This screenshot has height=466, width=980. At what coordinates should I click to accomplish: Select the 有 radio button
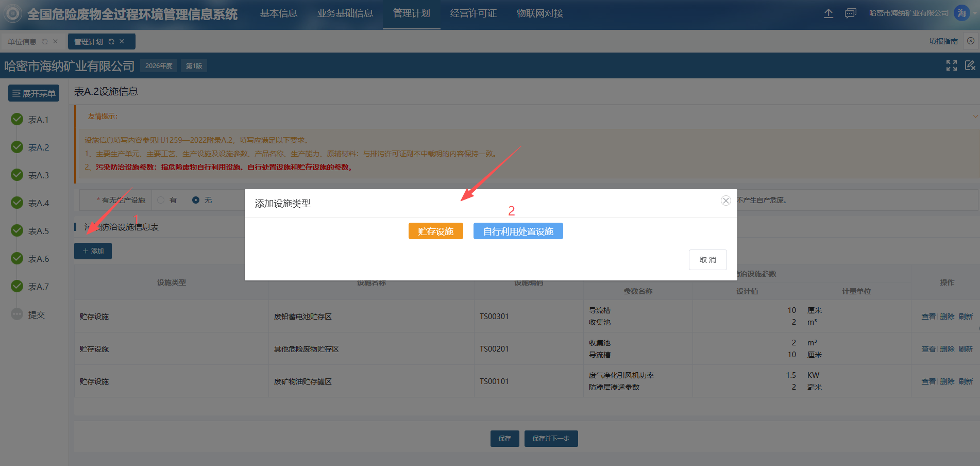(161, 200)
